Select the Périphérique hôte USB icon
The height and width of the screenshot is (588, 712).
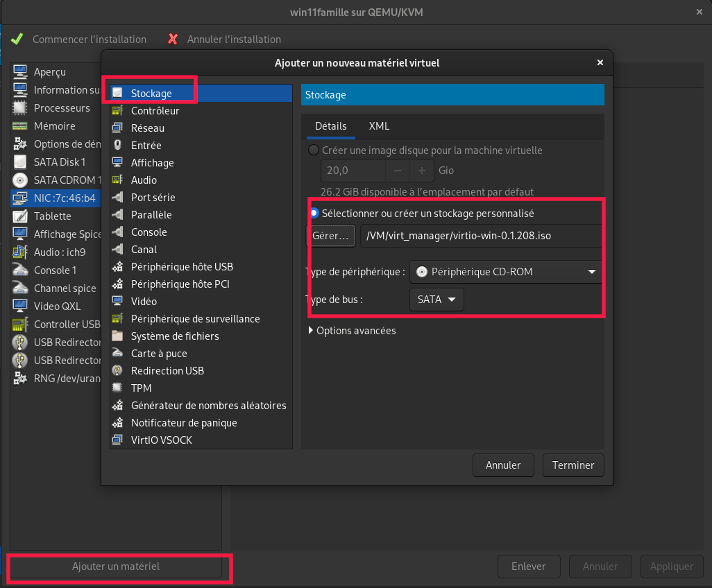pyautogui.click(x=117, y=267)
